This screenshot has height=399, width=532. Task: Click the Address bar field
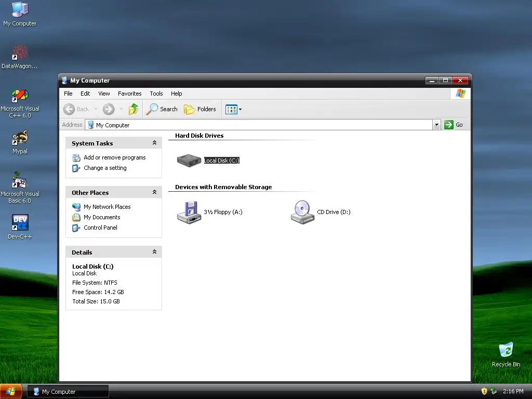point(259,125)
